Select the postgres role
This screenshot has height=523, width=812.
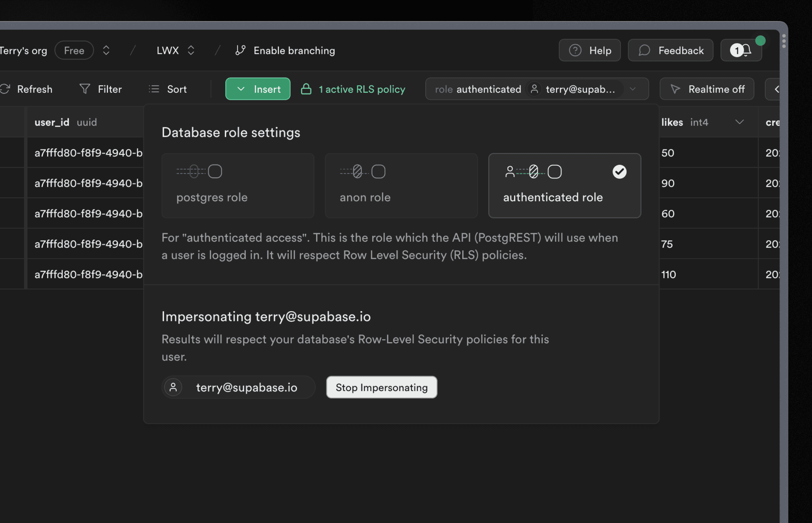[238, 186]
